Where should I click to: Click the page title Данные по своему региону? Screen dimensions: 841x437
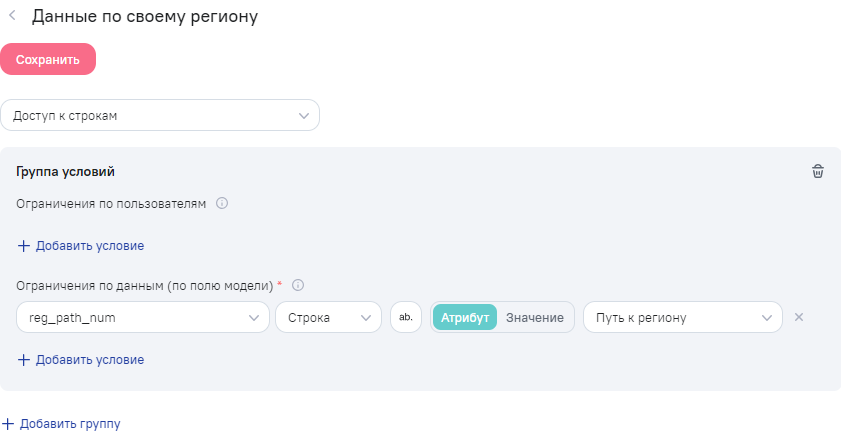pyautogui.click(x=145, y=16)
